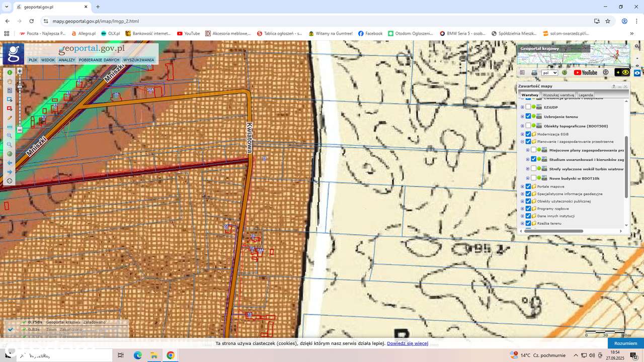Open the ANALIZY menu
Viewport: 644px width, 362px height.
tap(66, 60)
